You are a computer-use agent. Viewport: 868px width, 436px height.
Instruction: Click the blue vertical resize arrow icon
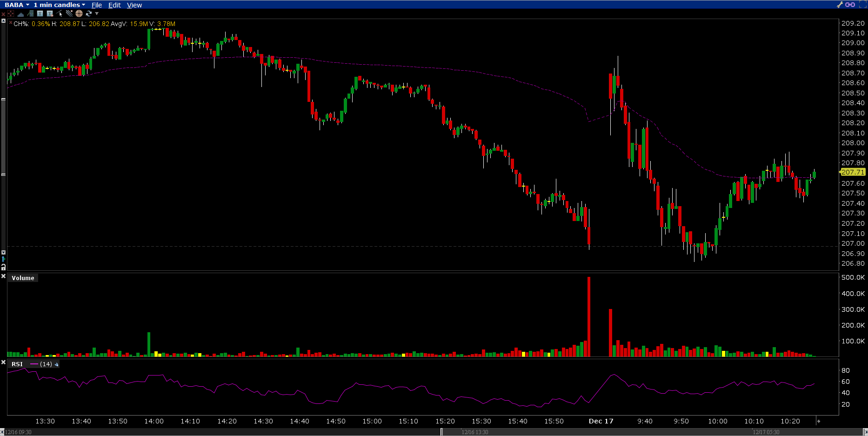pyautogui.click(x=3, y=259)
